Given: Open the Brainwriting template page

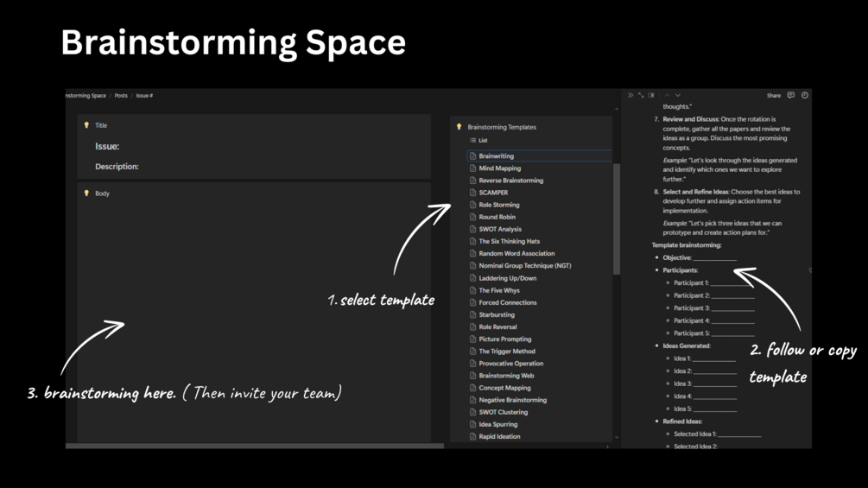Looking at the screenshot, I should click(496, 156).
